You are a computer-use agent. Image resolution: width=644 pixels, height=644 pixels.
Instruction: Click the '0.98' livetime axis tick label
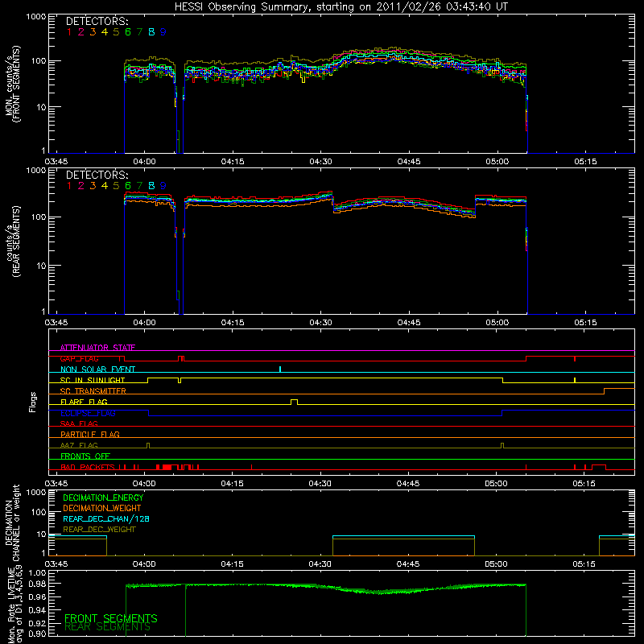tap(37, 584)
